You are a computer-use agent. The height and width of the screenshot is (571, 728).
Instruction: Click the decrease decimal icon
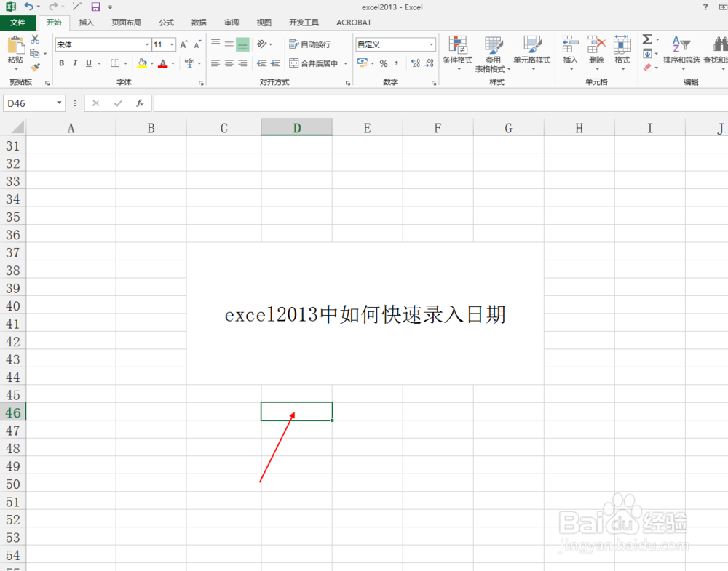(429, 63)
